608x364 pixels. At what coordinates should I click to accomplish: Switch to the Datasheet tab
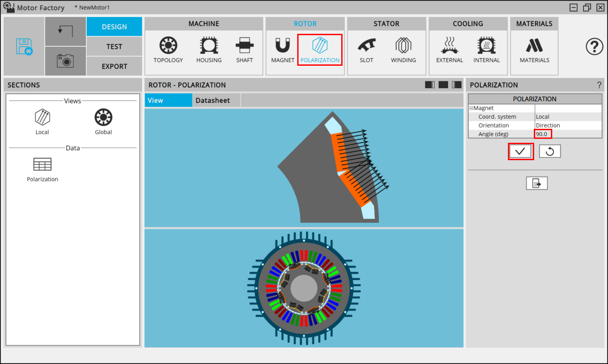[212, 100]
